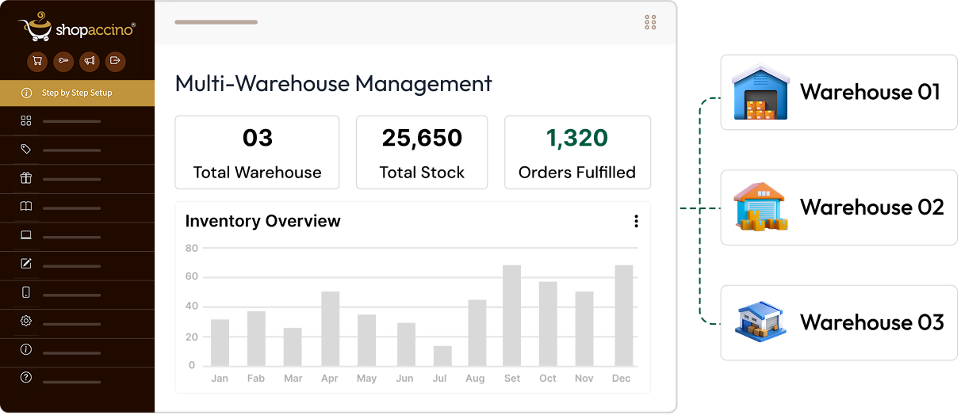Open the six-dot apps menu icon
Screen dimensions: 980x415
point(650,22)
